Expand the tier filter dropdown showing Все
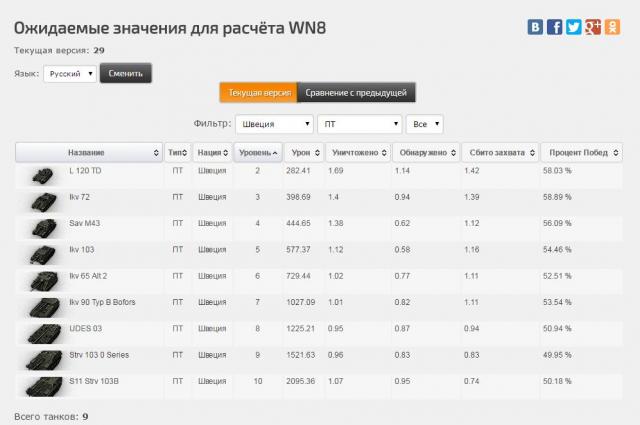Screen dimensions: 640x425 coord(424,124)
